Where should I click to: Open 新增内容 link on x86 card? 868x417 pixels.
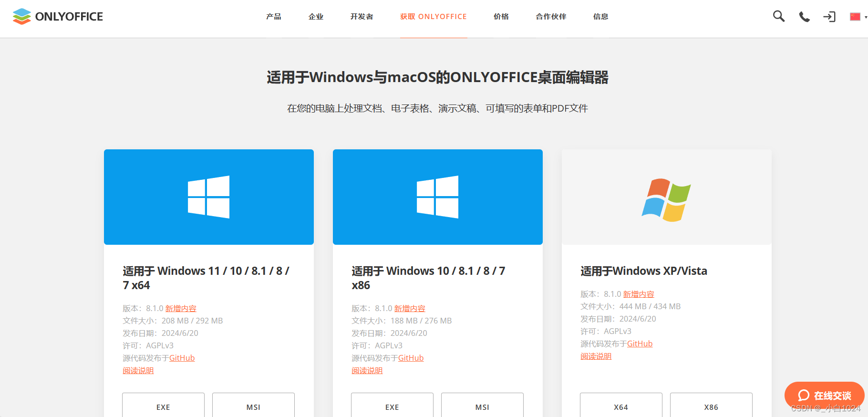410,309
